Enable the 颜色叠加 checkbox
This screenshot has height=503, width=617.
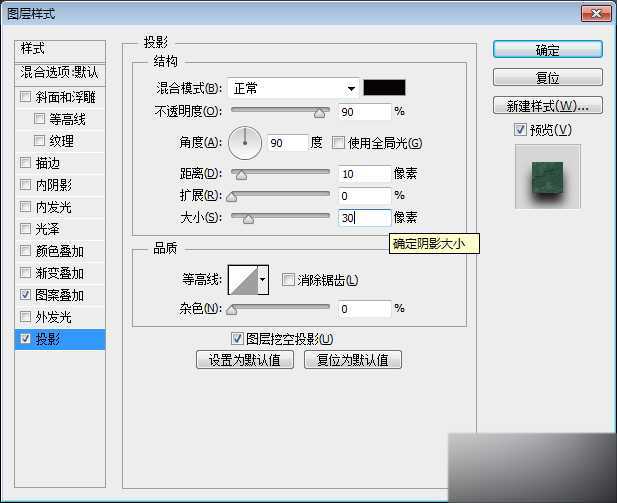[25, 251]
